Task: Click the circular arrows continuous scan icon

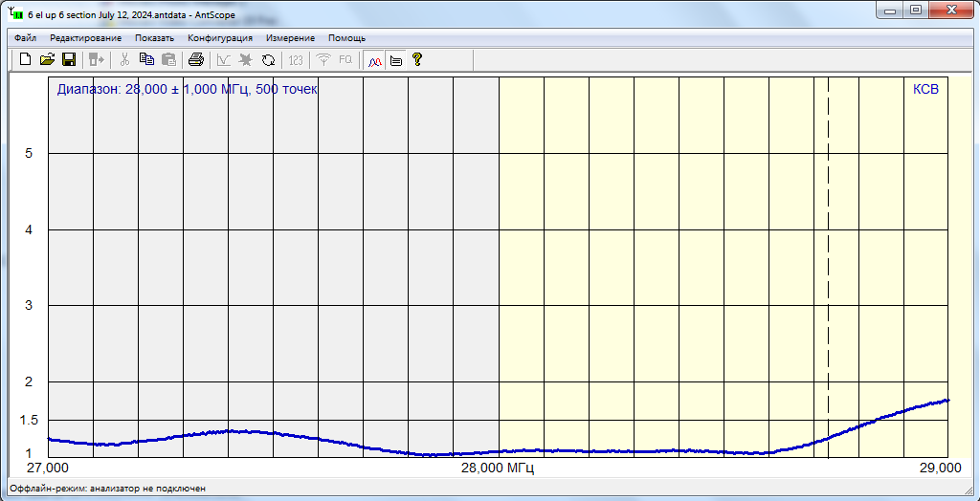Action: pos(268,59)
